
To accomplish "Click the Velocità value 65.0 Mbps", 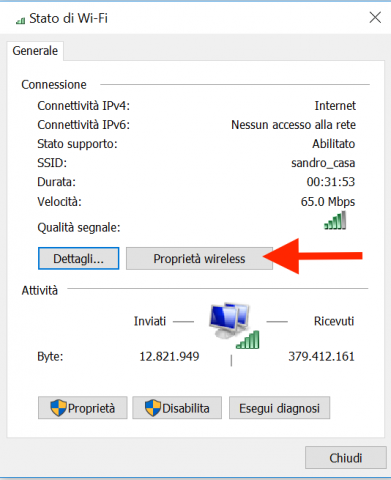I will click(x=328, y=202).
